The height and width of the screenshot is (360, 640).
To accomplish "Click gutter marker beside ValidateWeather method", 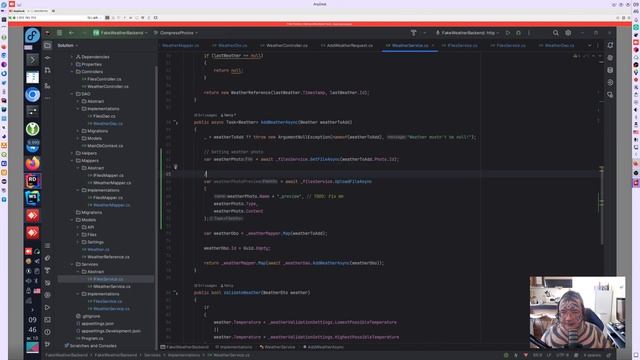I will pos(176,293).
